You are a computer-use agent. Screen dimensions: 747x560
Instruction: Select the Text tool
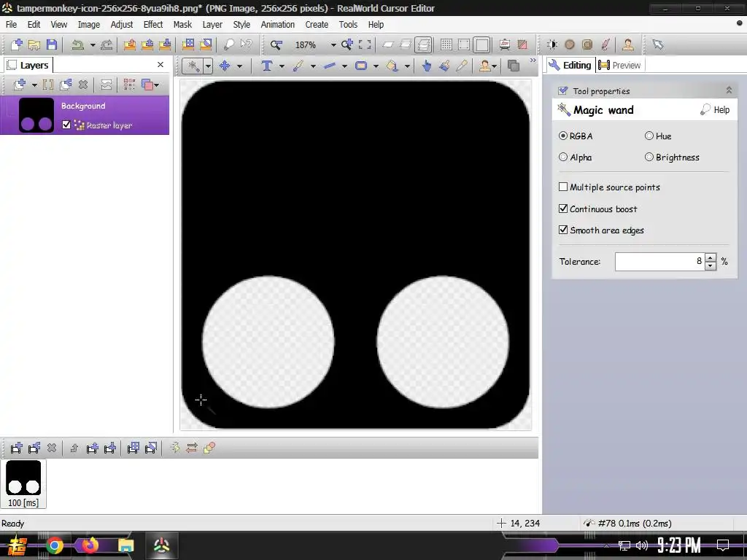(x=267, y=66)
